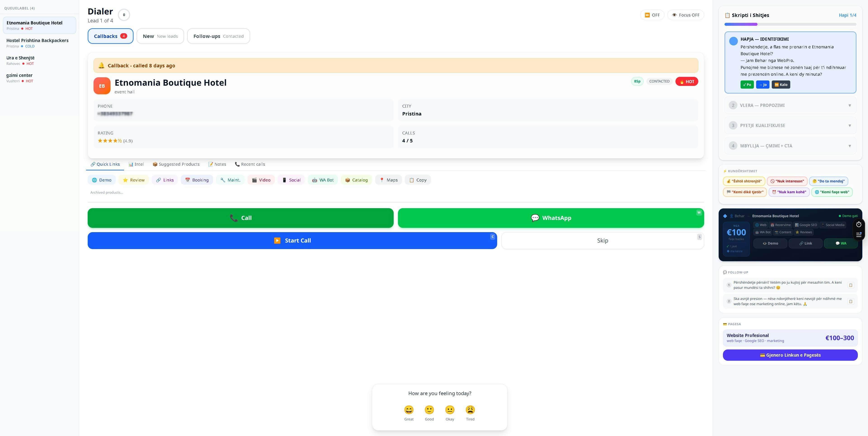Open the Maint. quick link chip
The image size is (868, 436).
pos(230,180)
